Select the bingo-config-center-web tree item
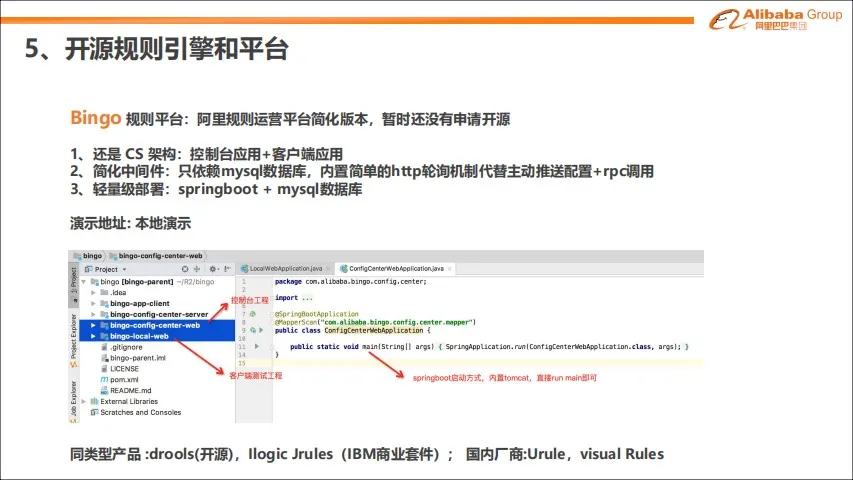Viewport: 853px width, 480px height. [x=157, y=325]
